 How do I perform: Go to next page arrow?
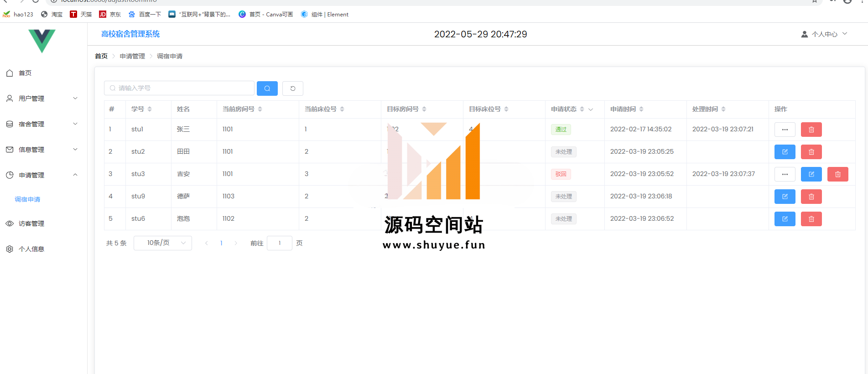[x=236, y=243]
